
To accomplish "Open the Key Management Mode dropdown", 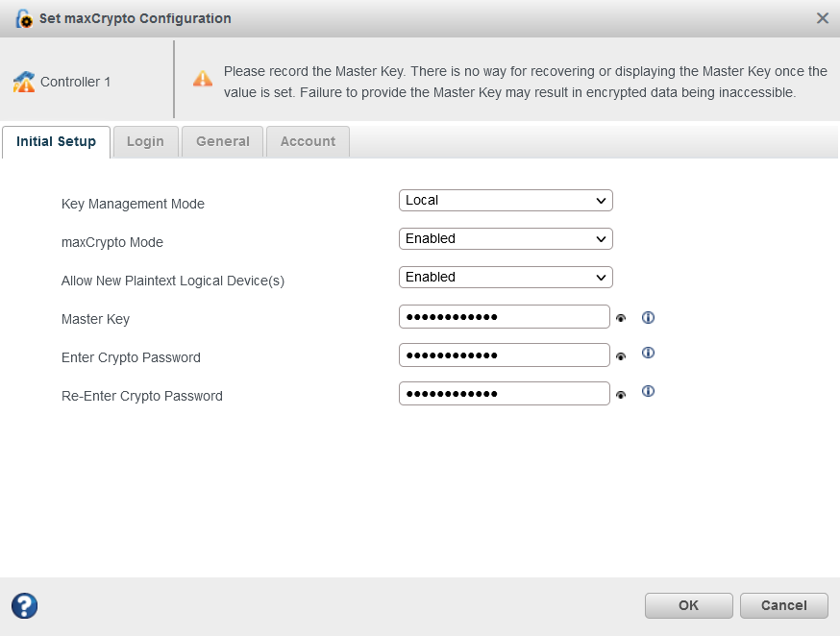I will (506, 200).
